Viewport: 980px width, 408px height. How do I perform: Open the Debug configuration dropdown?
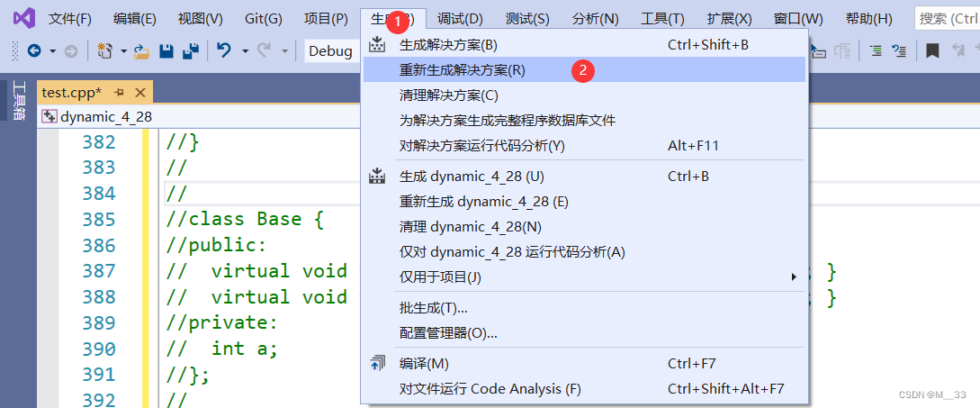click(332, 50)
